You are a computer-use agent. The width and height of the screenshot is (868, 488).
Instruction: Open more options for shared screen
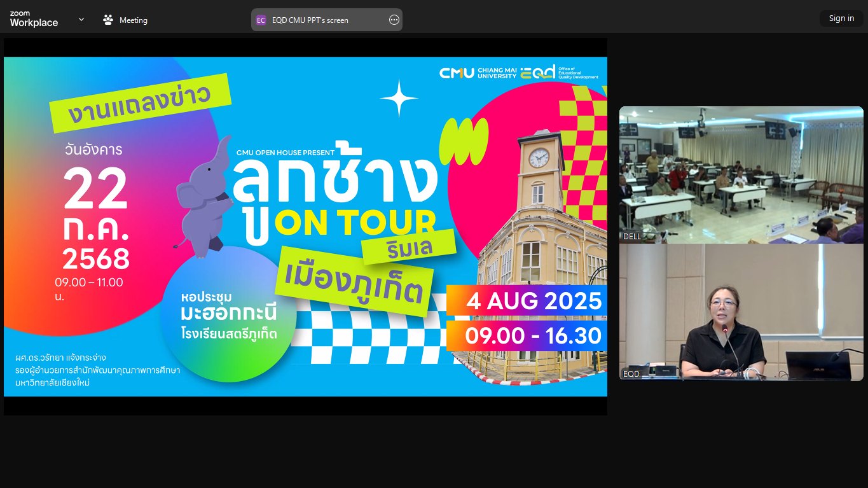[x=394, y=20]
